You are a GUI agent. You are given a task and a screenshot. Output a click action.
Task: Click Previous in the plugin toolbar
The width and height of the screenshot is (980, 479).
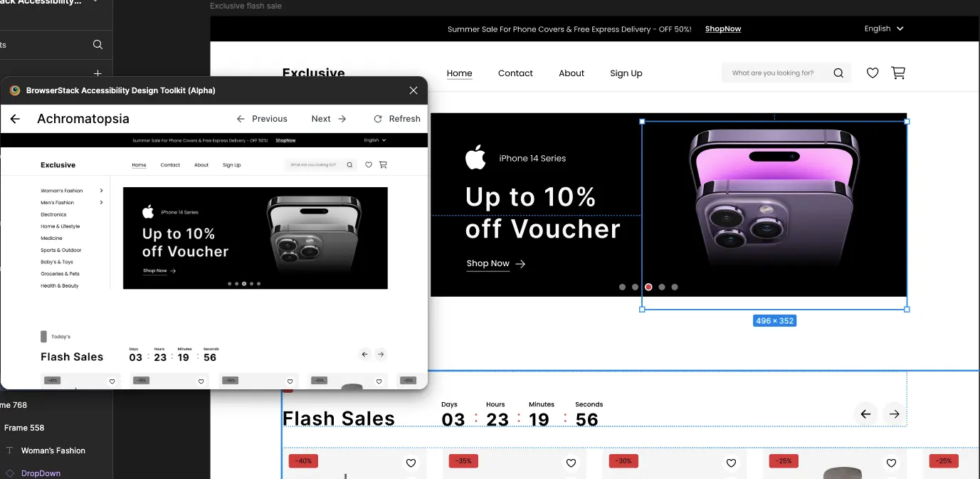262,119
